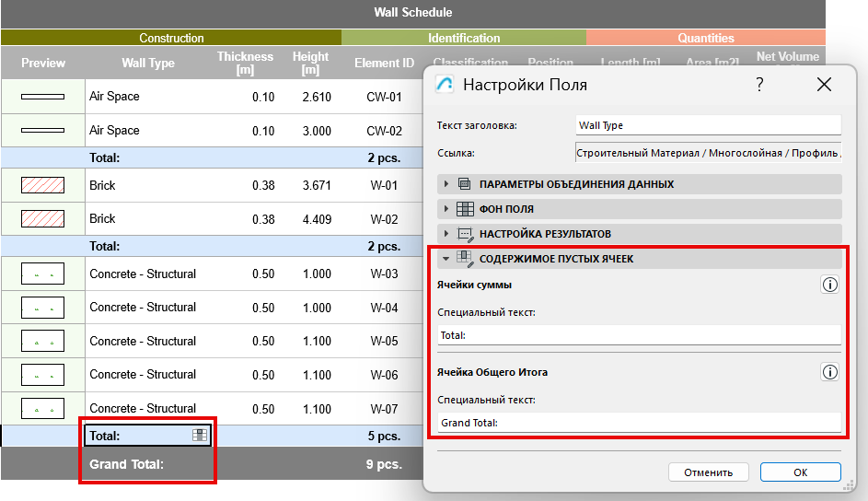Expand the ФОН ПОЛЯ section arrow

446,209
